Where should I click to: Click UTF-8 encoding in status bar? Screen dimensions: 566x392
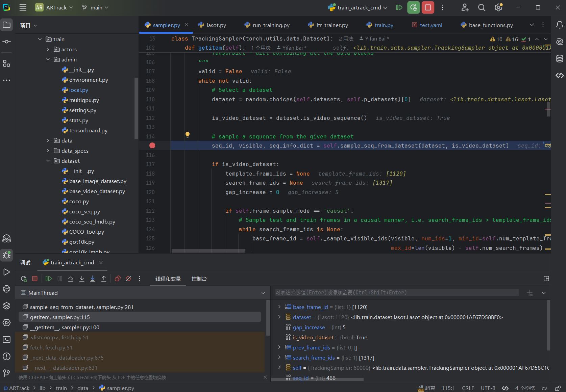(488, 388)
